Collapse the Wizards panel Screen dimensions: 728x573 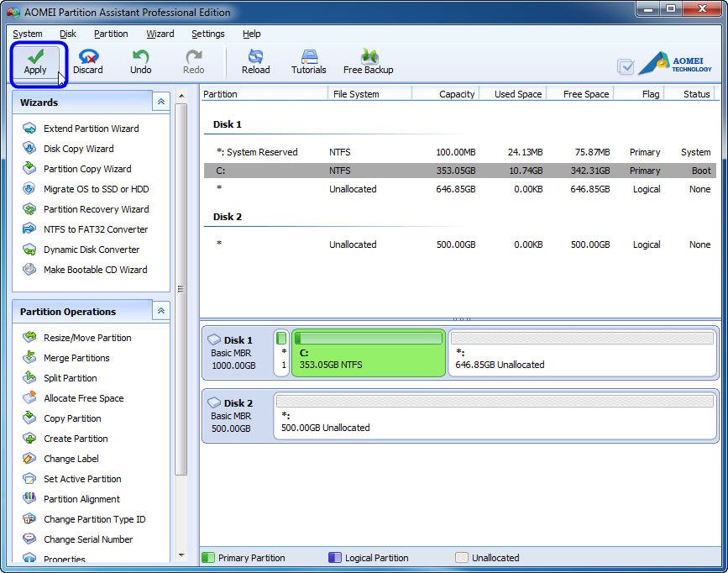(x=160, y=102)
